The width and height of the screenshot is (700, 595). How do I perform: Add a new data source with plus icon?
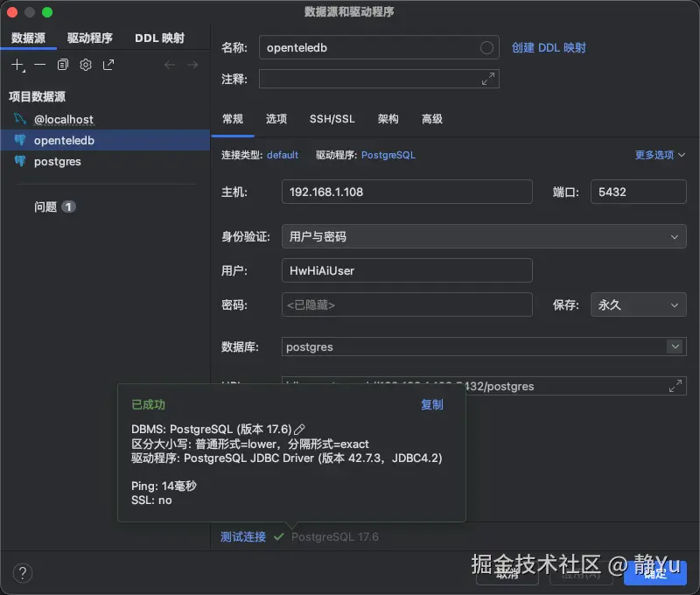pos(17,65)
